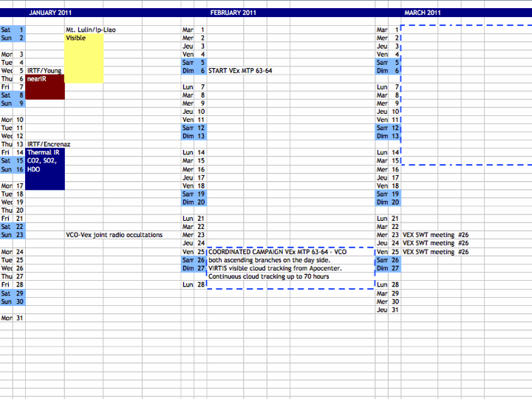Select the CO2, SO2 cell in January

(x=44, y=160)
